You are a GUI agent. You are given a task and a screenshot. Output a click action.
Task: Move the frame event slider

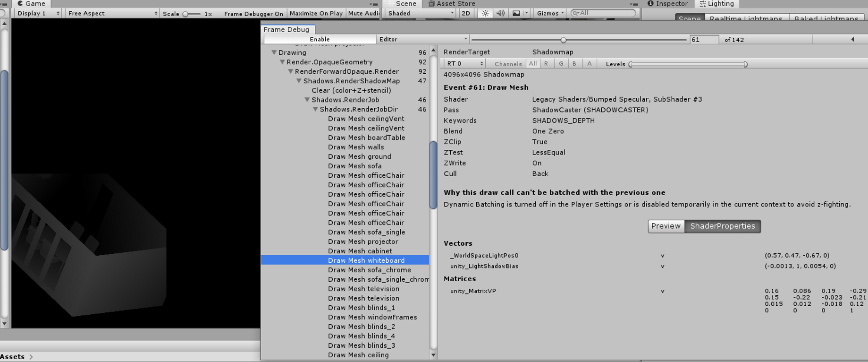click(579, 40)
